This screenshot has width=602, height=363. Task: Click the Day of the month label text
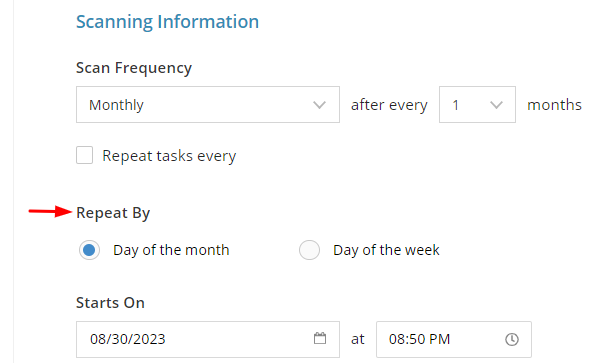[x=171, y=250]
